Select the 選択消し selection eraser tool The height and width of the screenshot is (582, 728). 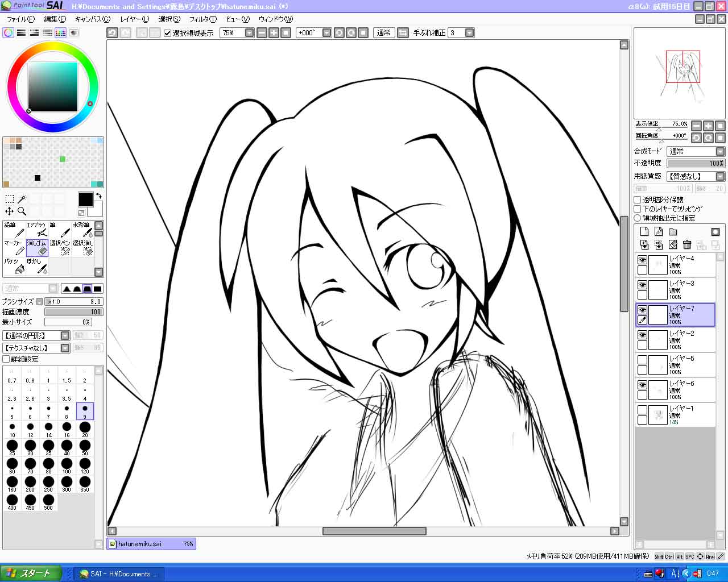click(82, 248)
